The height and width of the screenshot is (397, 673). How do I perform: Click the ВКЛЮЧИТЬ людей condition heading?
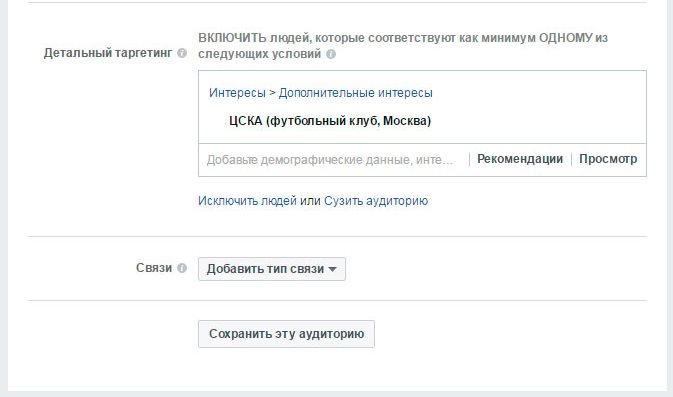pyautogui.click(x=403, y=38)
